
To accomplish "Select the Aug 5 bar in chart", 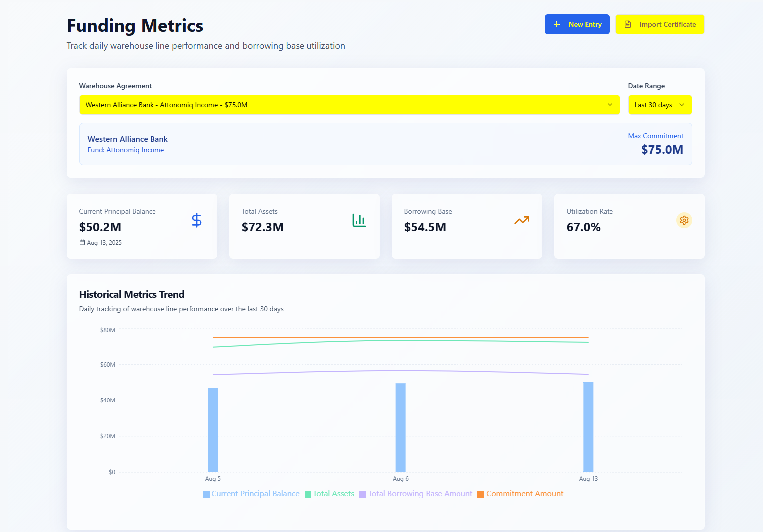I will coord(213,430).
